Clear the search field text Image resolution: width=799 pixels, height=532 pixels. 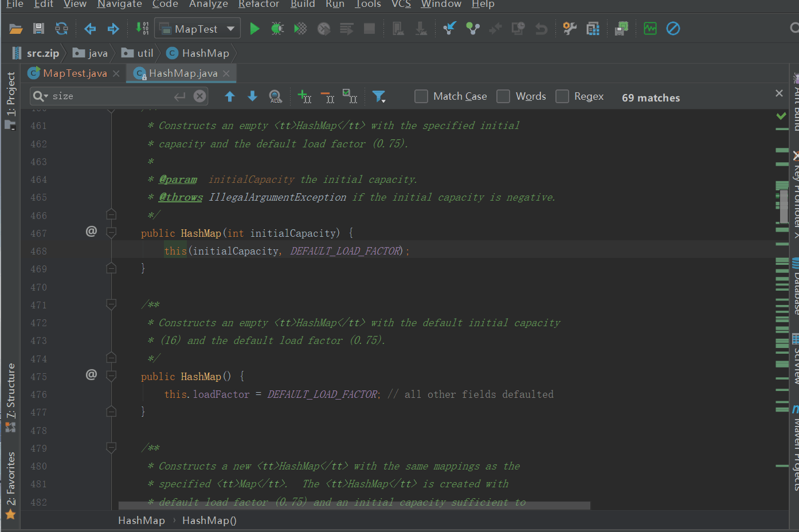coord(199,96)
